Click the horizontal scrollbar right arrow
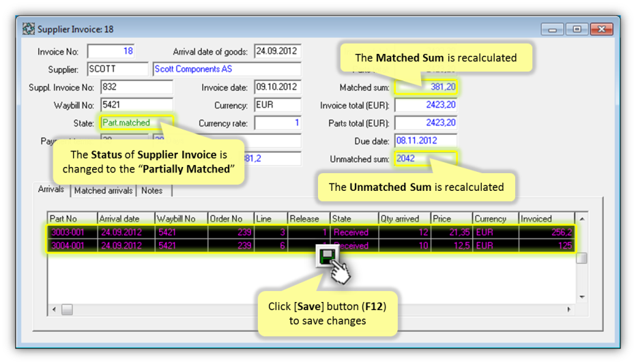Screen dimensions: 636x364 point(569,309)
